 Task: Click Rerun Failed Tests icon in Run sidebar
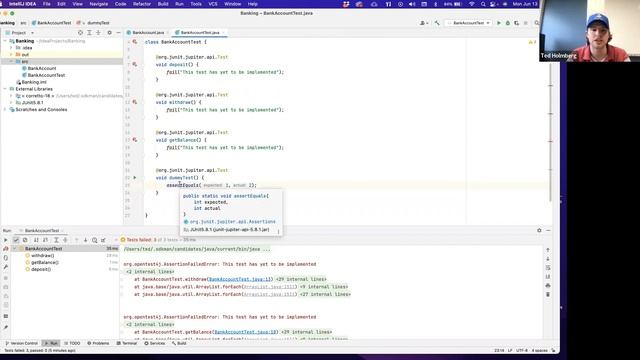(6, 249)
